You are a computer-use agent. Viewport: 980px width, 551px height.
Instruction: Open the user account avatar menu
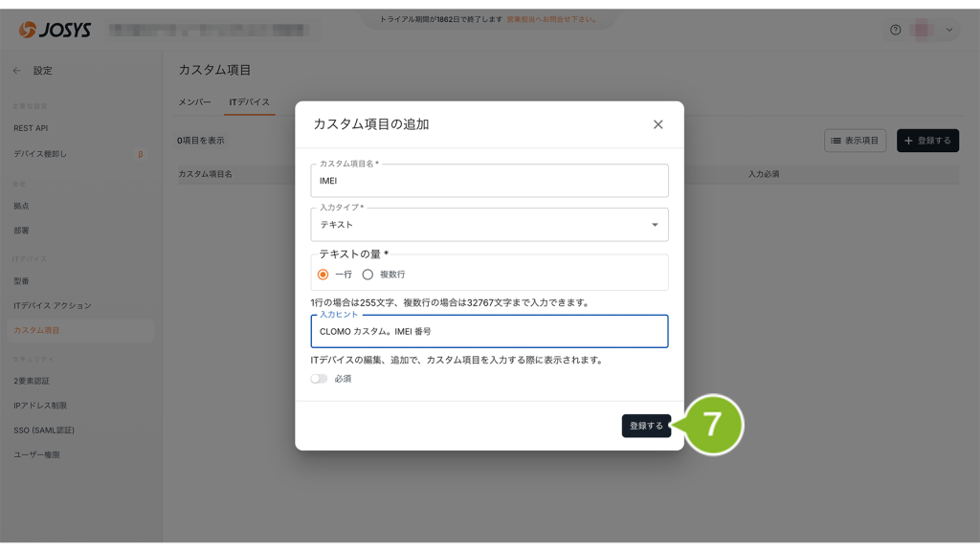(933, 30)
